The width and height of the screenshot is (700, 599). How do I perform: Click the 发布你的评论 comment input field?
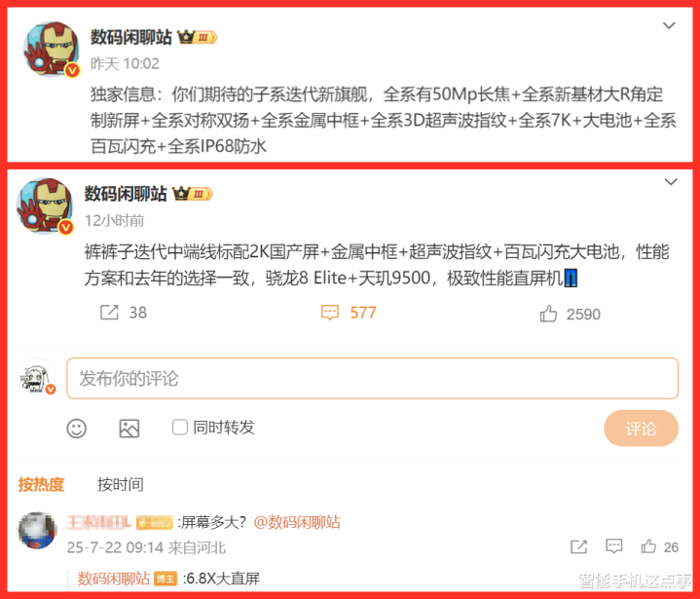pyautogui.click(x=372, y=378)
